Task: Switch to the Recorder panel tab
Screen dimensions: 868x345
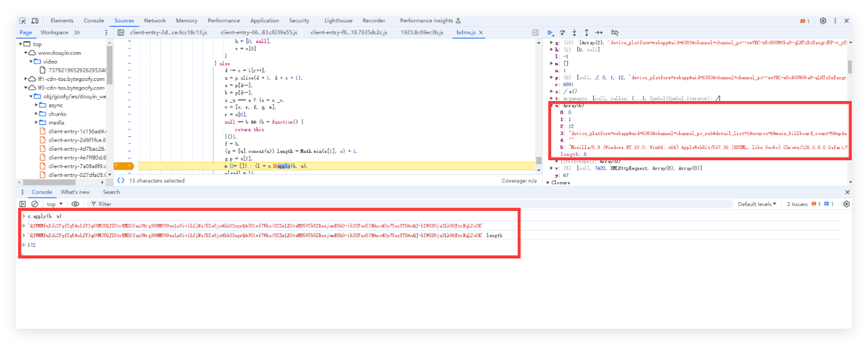Action: coord(373,21)
